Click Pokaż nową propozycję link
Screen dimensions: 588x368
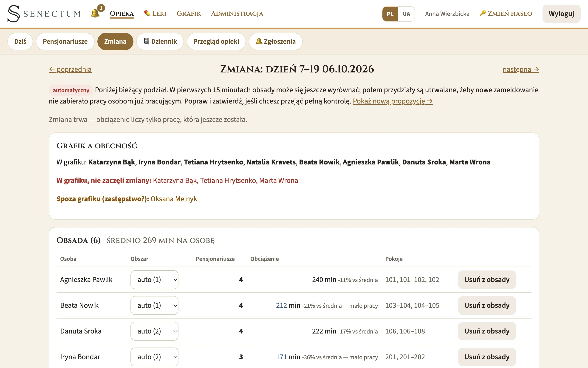(393, 101)
